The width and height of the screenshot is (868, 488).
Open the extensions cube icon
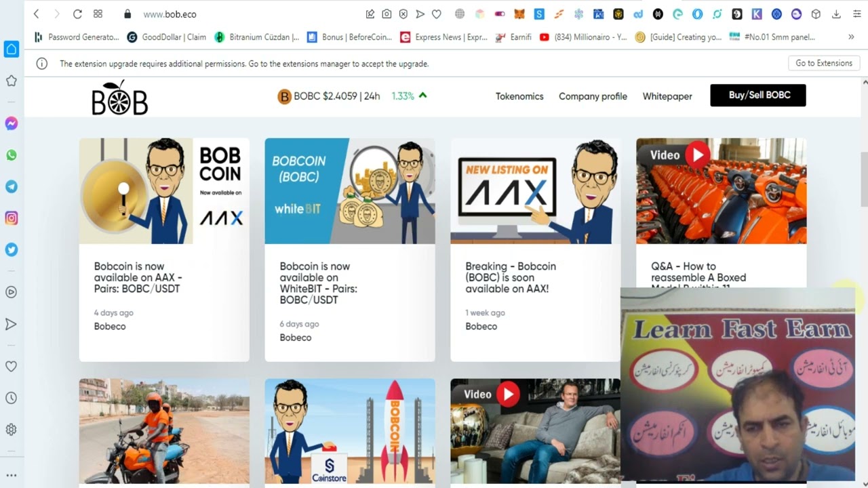[x=816, y=14]
